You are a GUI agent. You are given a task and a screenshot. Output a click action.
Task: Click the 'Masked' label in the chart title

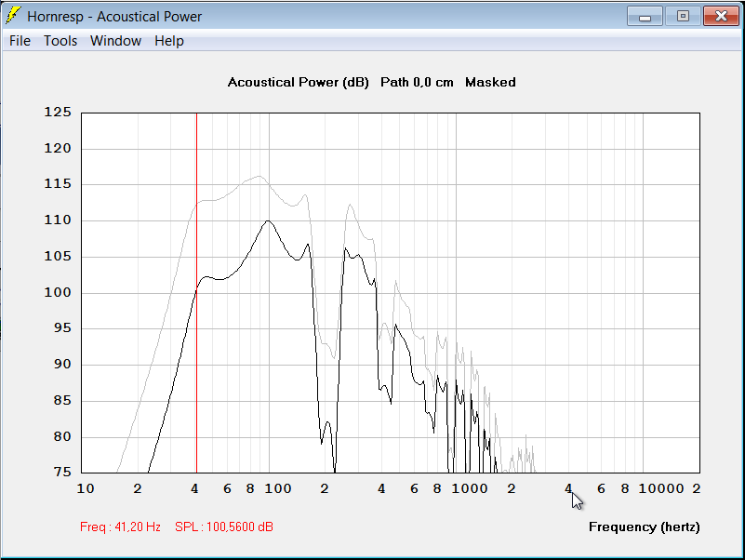point(490,82)
